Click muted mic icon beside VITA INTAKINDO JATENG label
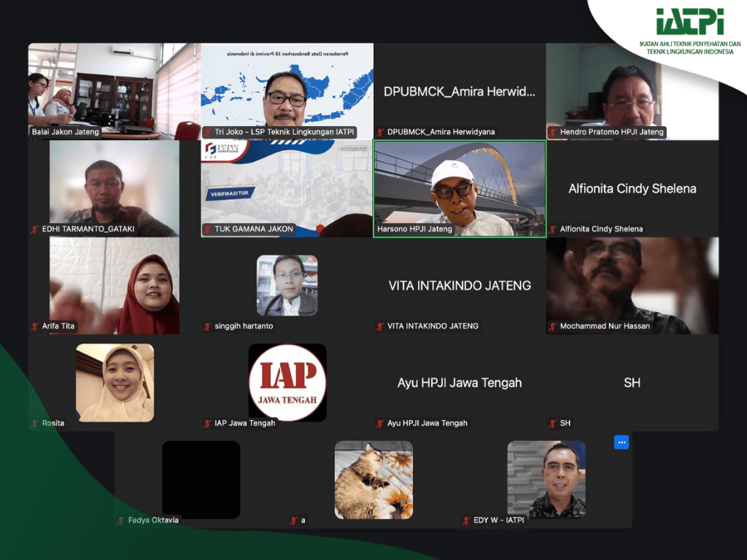This screenshot has height=560, width=747. (x=380, y=326)
